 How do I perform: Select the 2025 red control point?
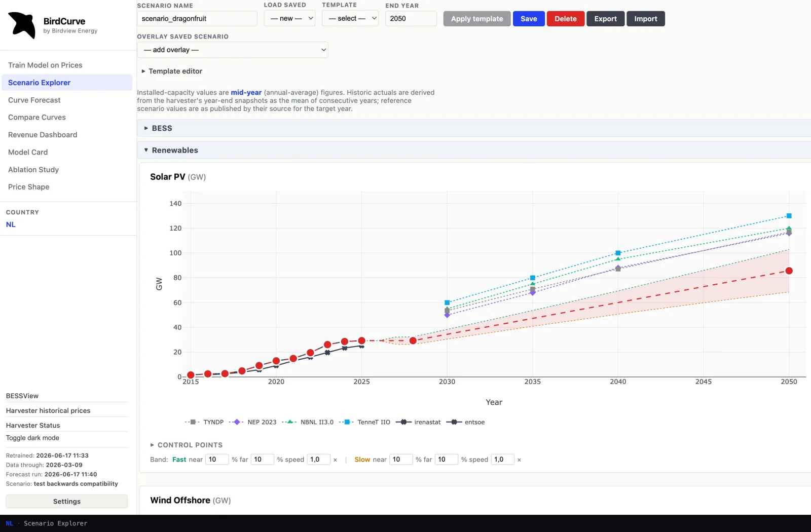click(361, 341)
